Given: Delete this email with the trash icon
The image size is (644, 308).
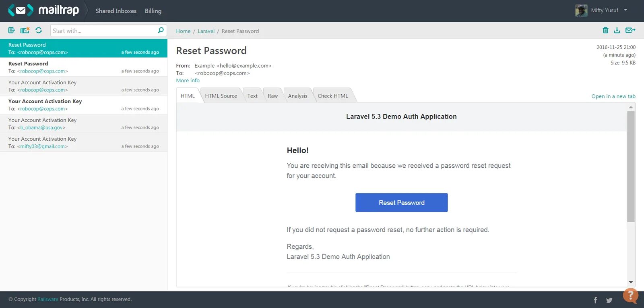Looking at the screenshot, I should tap(605, 30).
